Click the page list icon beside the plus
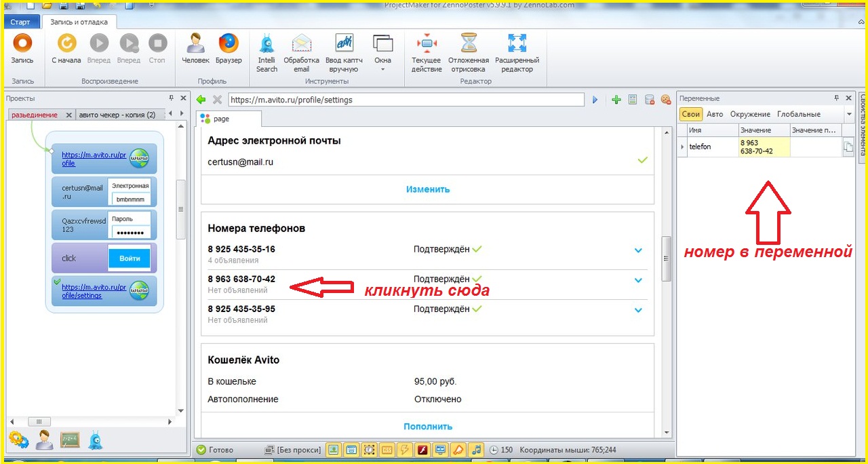Viewport: 868px width, 464px height. click(632, 100)
